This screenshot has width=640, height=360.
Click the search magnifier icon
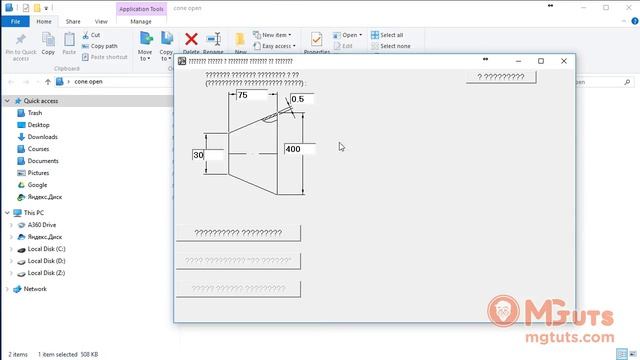(x=627, y=82)
